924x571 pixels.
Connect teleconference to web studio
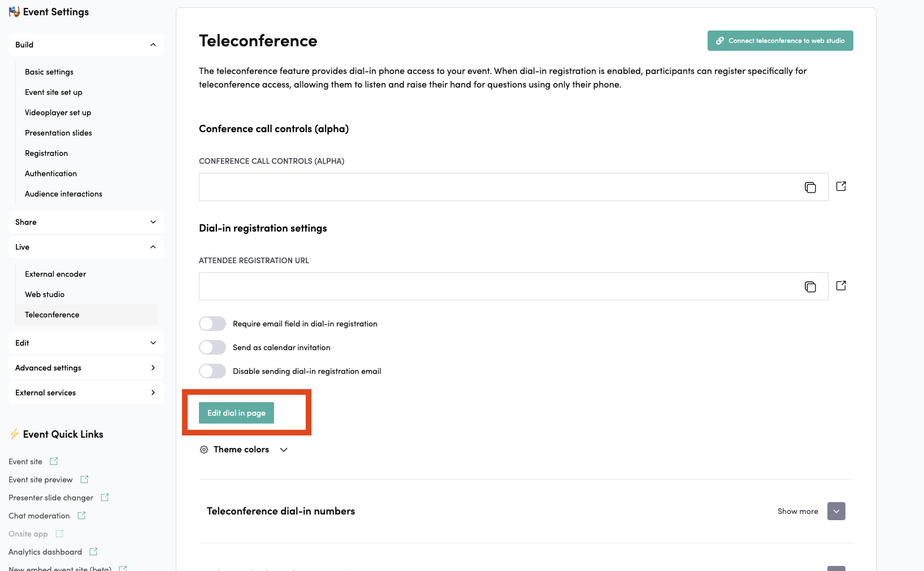(780, 41)
